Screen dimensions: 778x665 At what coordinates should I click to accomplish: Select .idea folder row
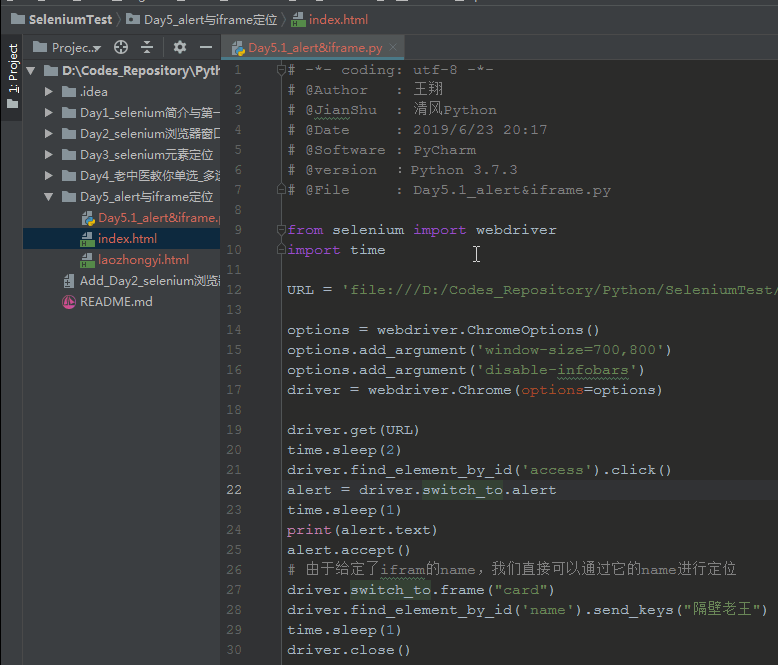[122, 92]
